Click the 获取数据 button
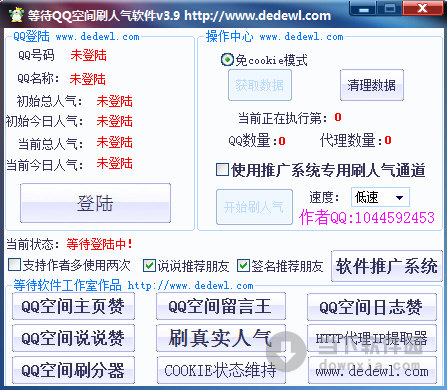This screenshot has width=447, height=390. 260,85
